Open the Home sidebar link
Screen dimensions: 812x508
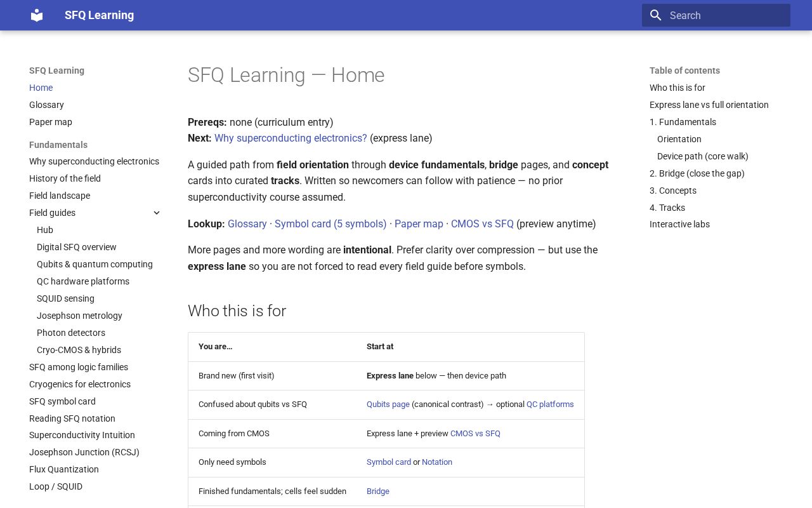click(41, 88)
